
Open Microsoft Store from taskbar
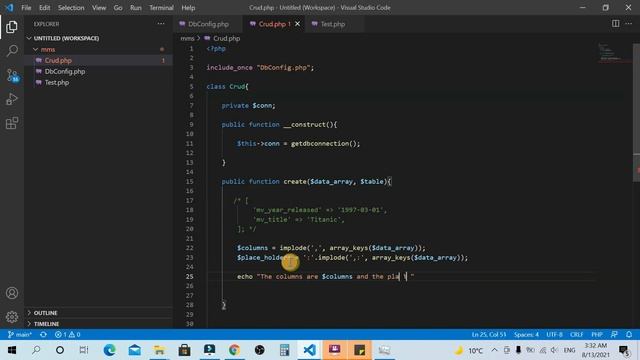tap(184, 350)
